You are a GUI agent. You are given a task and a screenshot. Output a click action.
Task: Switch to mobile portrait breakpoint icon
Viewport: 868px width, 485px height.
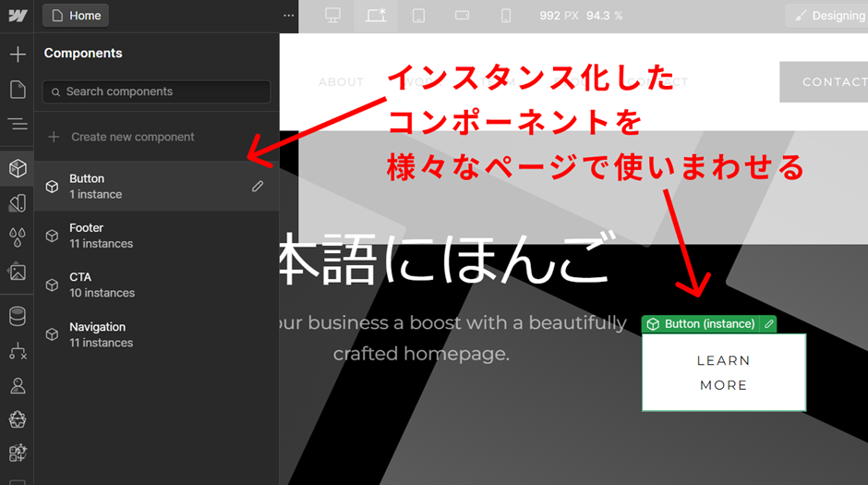coord(506,16)
